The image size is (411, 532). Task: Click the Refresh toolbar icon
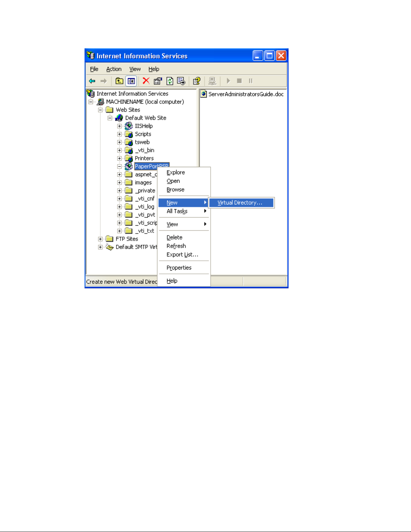(170, 81)
